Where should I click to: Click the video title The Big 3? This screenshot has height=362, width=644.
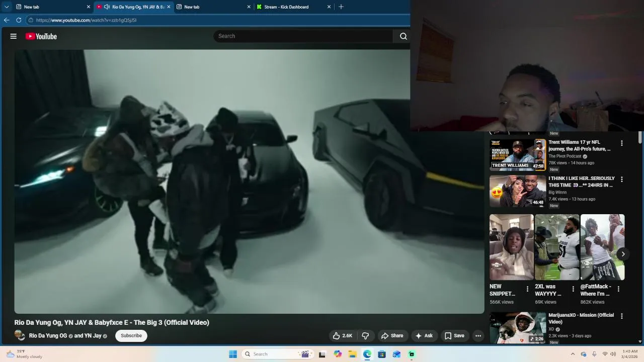coord(112,322)
